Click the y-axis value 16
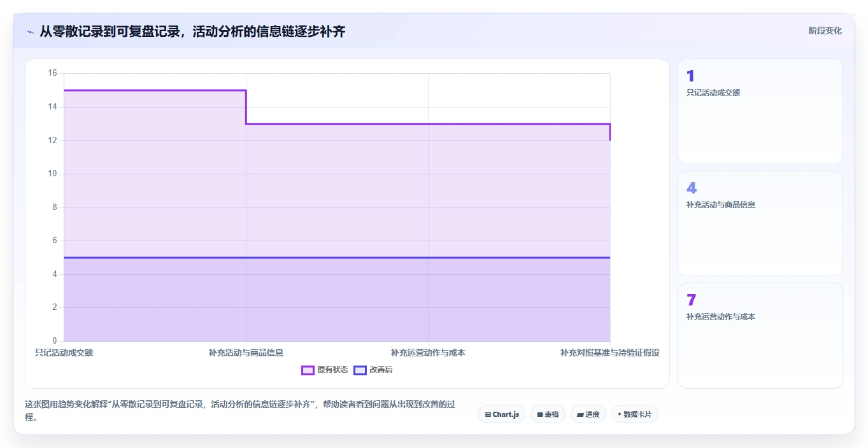Screen dimensions: 868x448 [x=52, y=73]
